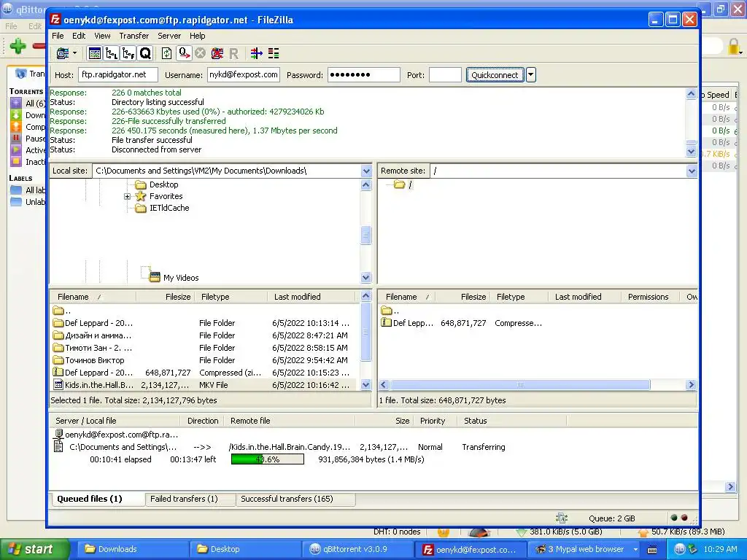Open Remote site path dropdown
This screenshot has width=747, height=560.
[x=692, y=171]
